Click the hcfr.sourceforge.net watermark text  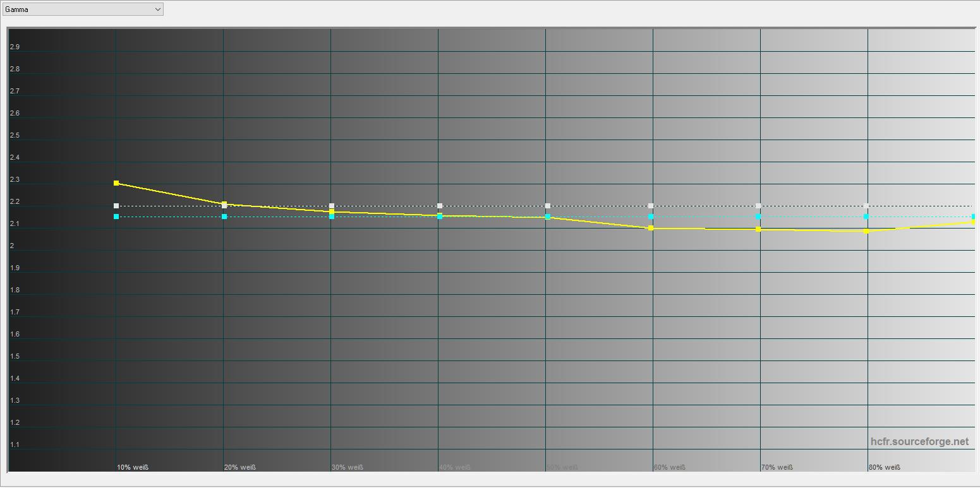[x=919, y=442]
